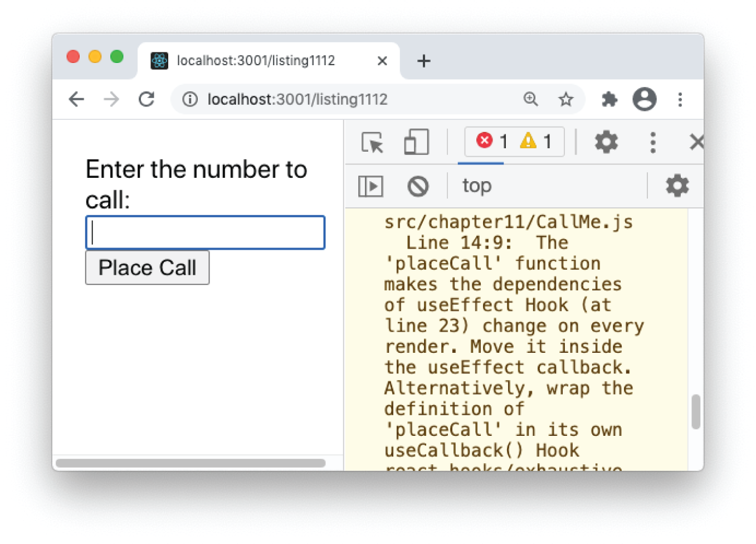Open Chrome's three-dot menu
This screenshot has width=756, height=544.
[x=680, y=99]
